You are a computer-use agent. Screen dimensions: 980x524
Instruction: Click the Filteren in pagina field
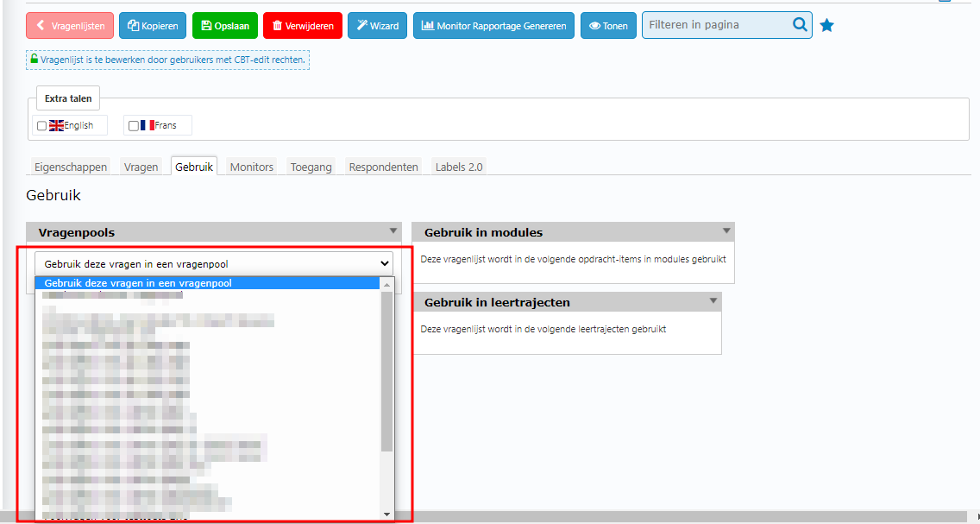[x=715, y=25]
